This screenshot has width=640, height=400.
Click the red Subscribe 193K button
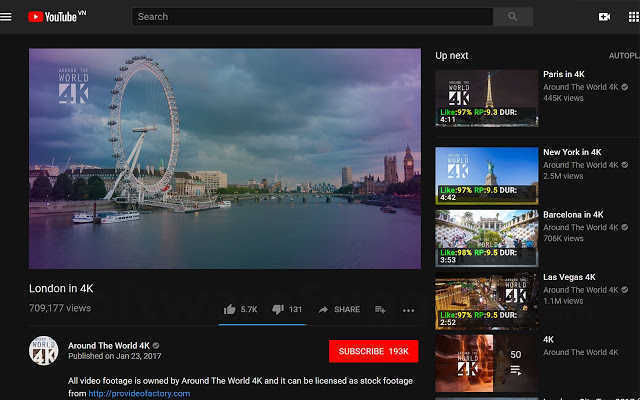click(x=373, y=351)
